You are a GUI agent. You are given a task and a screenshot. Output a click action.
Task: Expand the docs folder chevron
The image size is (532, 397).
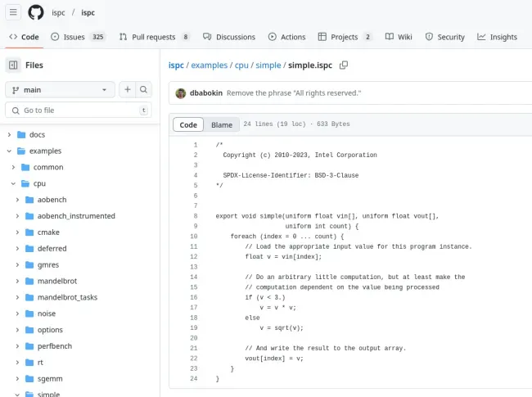pos(9,135)
